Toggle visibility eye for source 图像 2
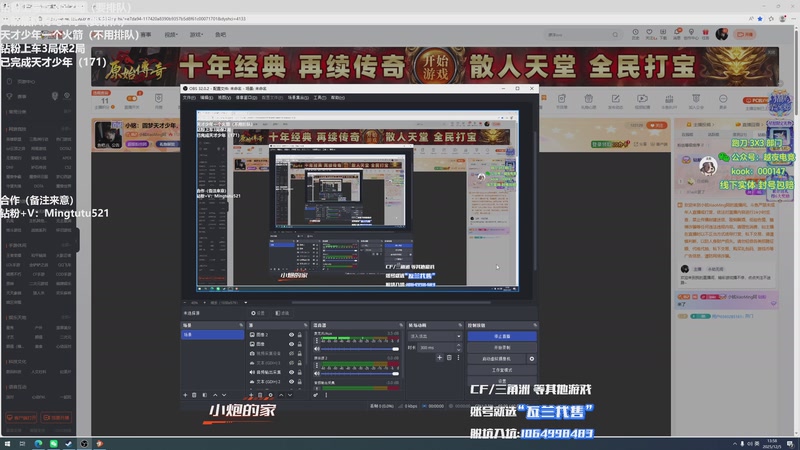This screenshot has height=450, width=800. pyautogui.click(x=291, y=335)
